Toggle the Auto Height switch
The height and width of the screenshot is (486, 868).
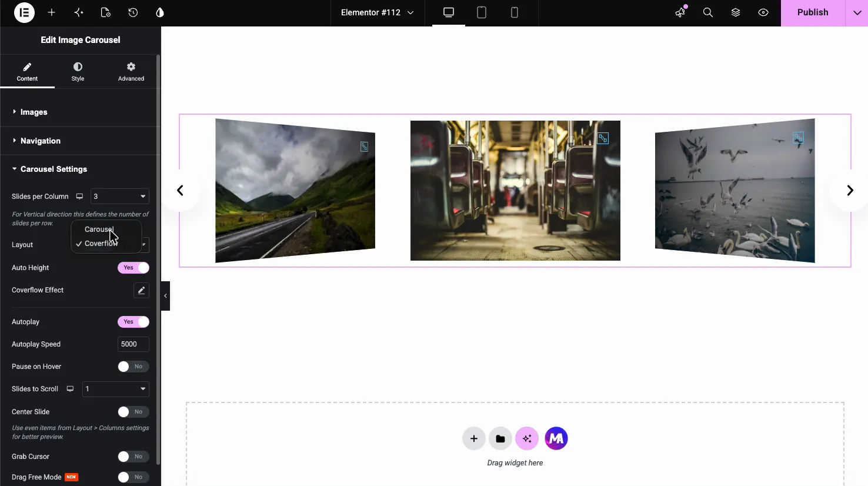click(133, 268)
